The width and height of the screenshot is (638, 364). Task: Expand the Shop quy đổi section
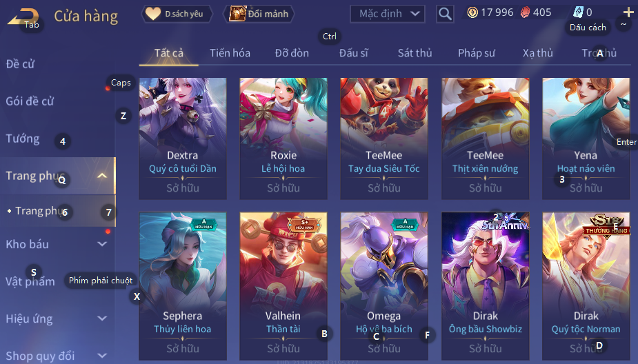click(x=102, y=356)
